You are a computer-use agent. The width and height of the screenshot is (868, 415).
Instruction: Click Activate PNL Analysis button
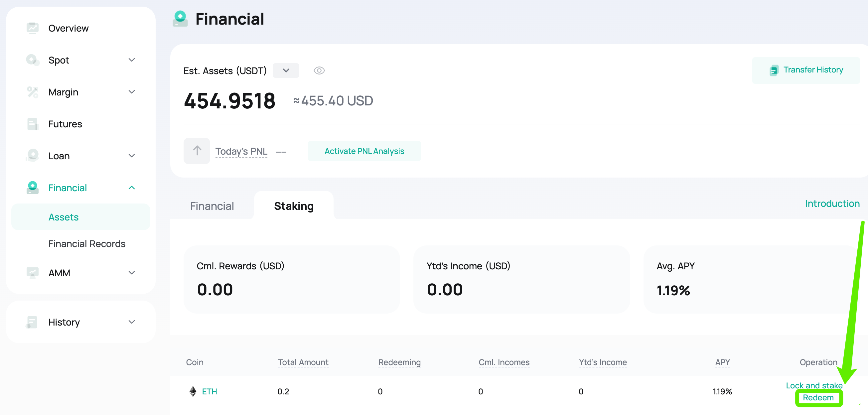pyautogui.click(x=364, y=151)
